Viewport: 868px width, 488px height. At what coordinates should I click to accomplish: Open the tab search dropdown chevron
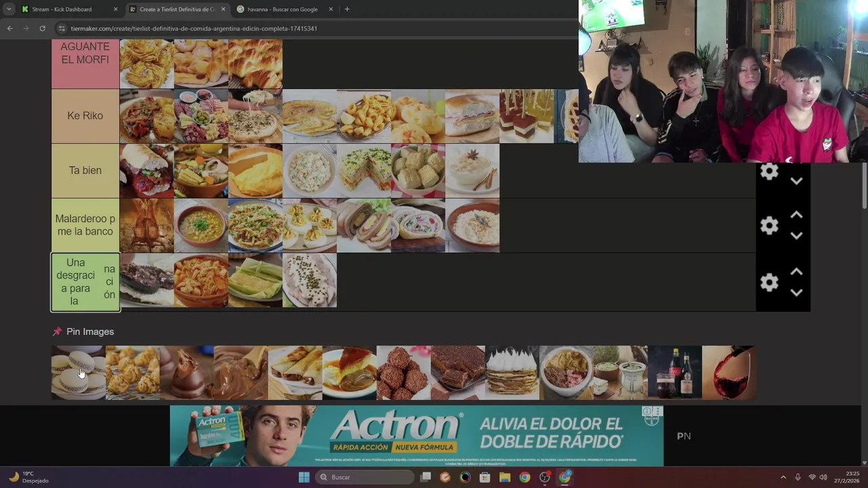8,9
